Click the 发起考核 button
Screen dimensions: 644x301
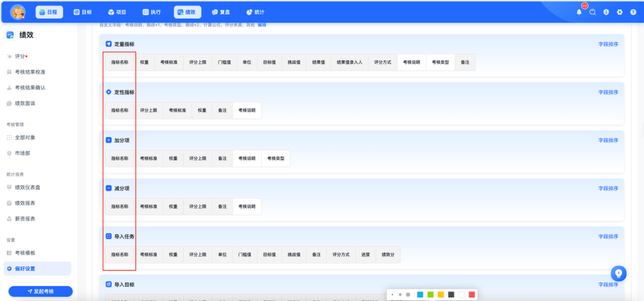41,291
